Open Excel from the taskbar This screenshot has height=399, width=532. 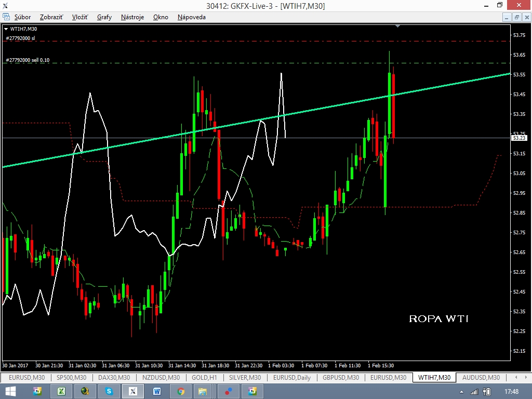[x=61, y=391]
